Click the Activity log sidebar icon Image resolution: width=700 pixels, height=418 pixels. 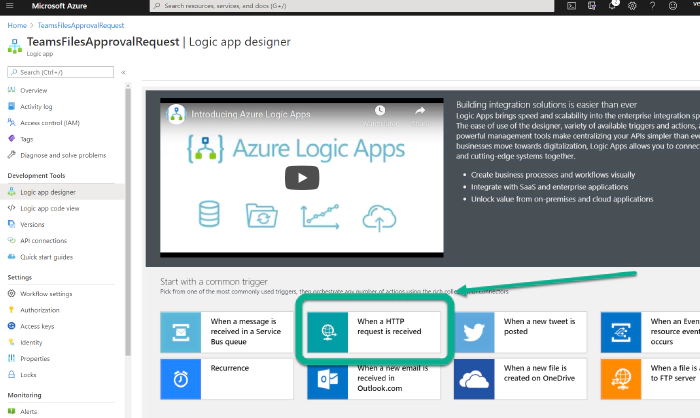pyautogui.click(x=12, y=106)
